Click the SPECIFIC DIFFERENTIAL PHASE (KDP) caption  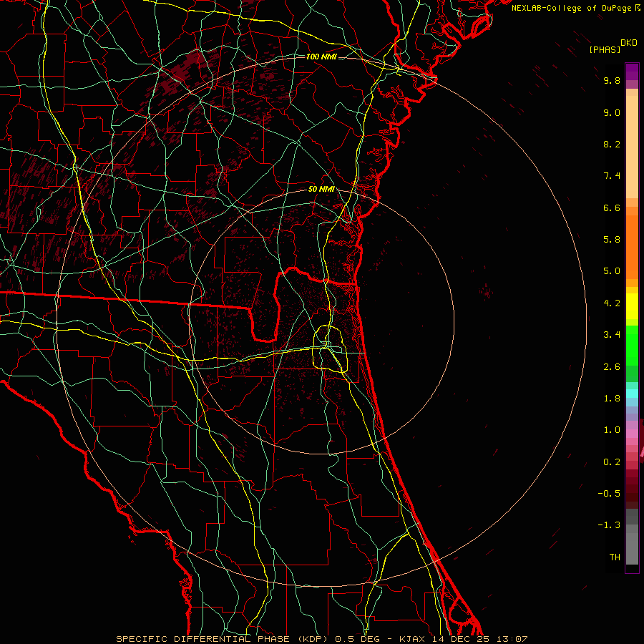pyautogui.click(x=222, y=639)
